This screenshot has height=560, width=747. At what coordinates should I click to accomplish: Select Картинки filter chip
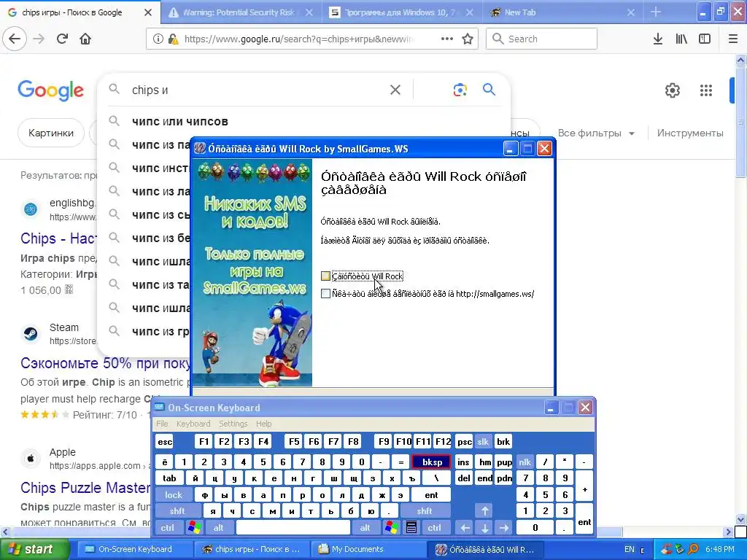tap(51, 133)
